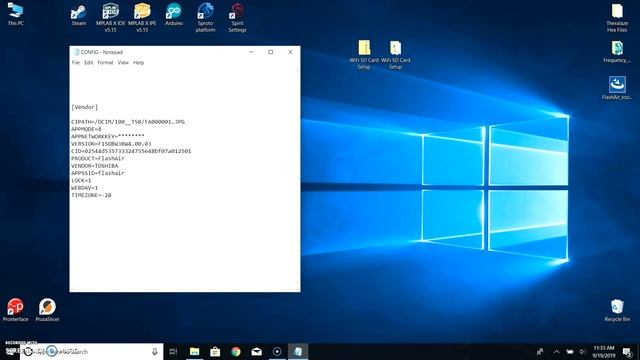Image resolution: width=640 pixels, height=360 pixels.
Task: Click the circular disc icon beside Mail on taskbar
Action: [x=277, y=351]
